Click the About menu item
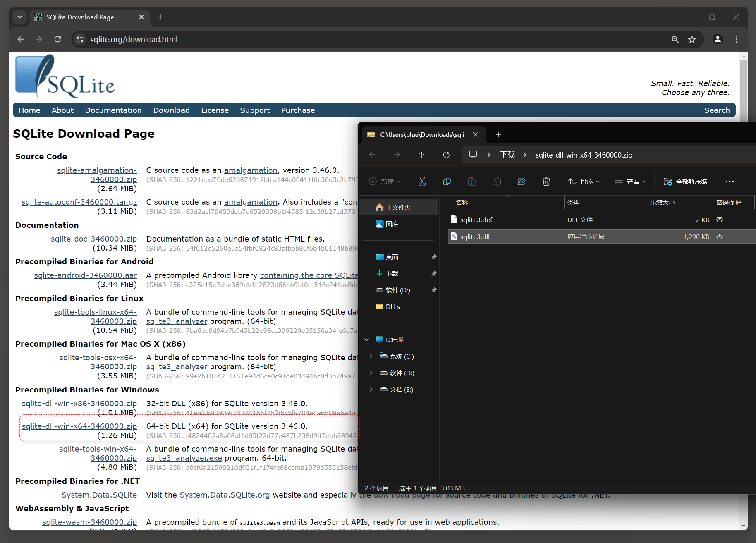This screenshot has height=543, width=756. click(x=62, y=110)
